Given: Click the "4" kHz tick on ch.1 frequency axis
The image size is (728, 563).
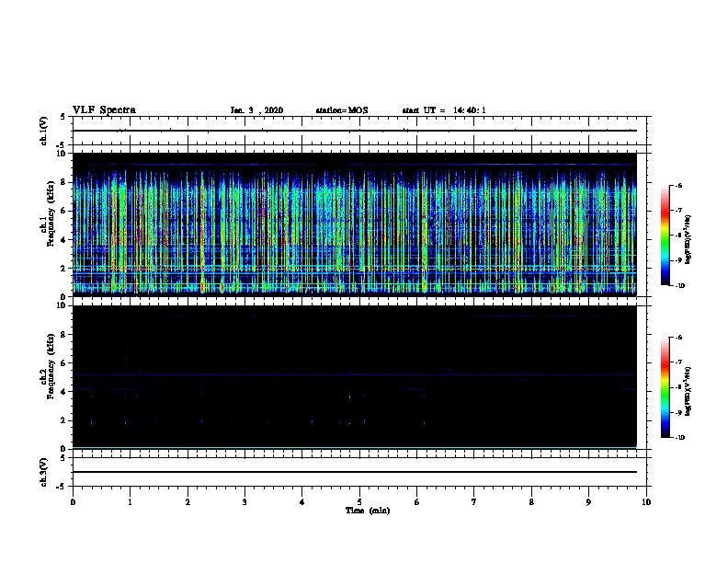Looking at the screenshot, I should [x=63, y=240].
